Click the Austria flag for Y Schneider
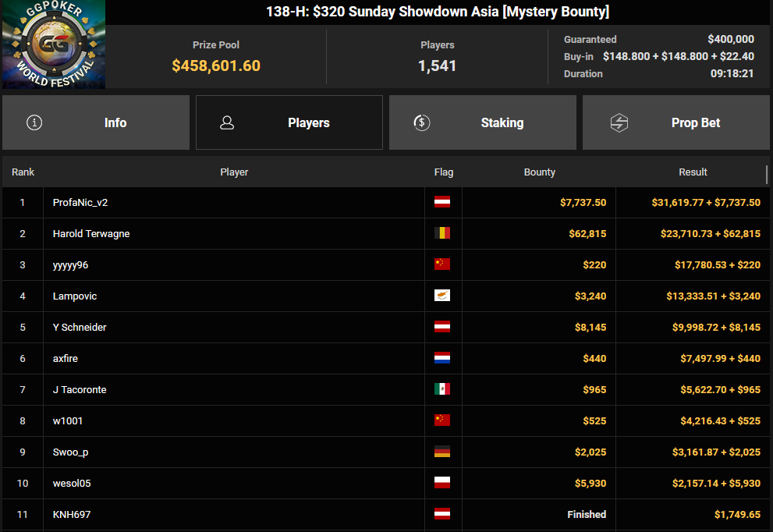This screenshot has width=773, height=532. click(442, 327)
